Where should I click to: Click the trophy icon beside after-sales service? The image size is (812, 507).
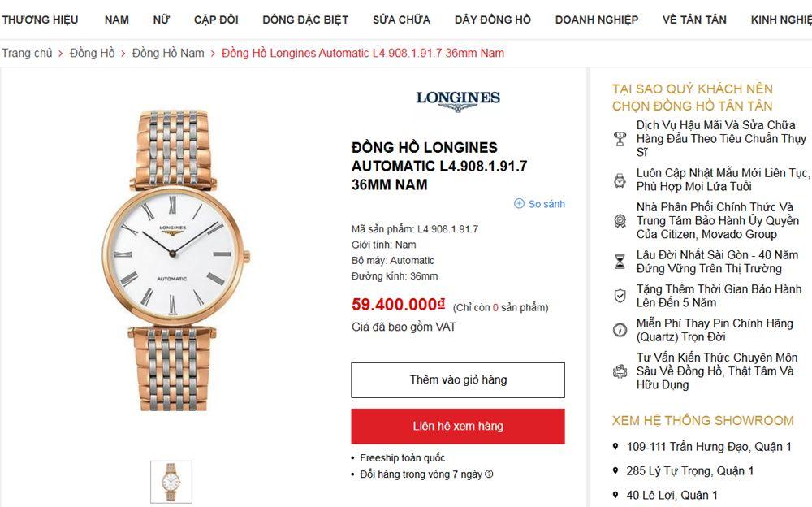(x=620, y=138)
